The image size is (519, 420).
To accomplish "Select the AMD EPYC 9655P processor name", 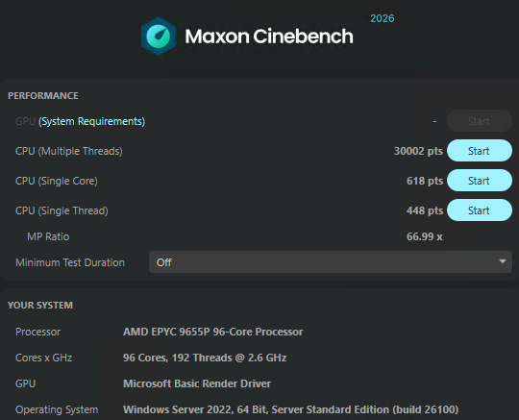I will pos(212,332).
